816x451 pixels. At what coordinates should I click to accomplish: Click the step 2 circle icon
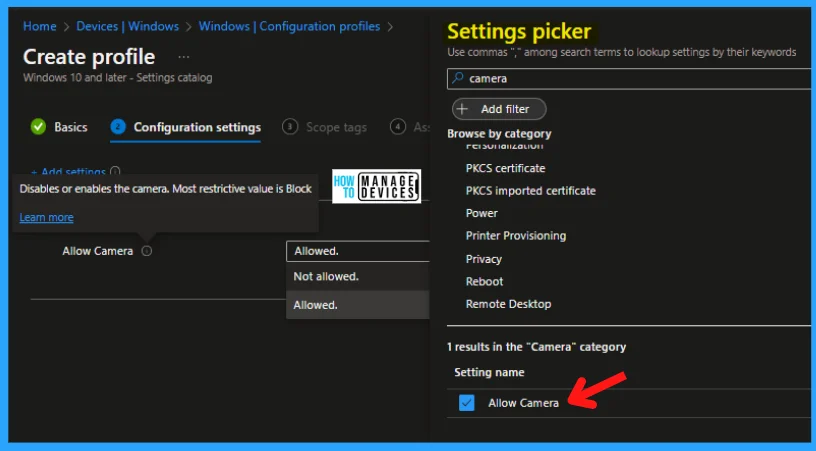(x=118, y=126)
